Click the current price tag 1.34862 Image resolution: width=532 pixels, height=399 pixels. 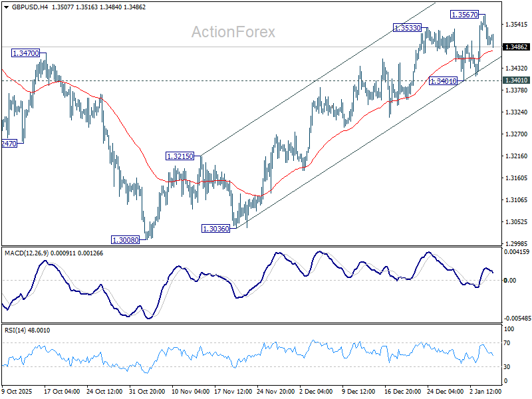coord(516,47)
